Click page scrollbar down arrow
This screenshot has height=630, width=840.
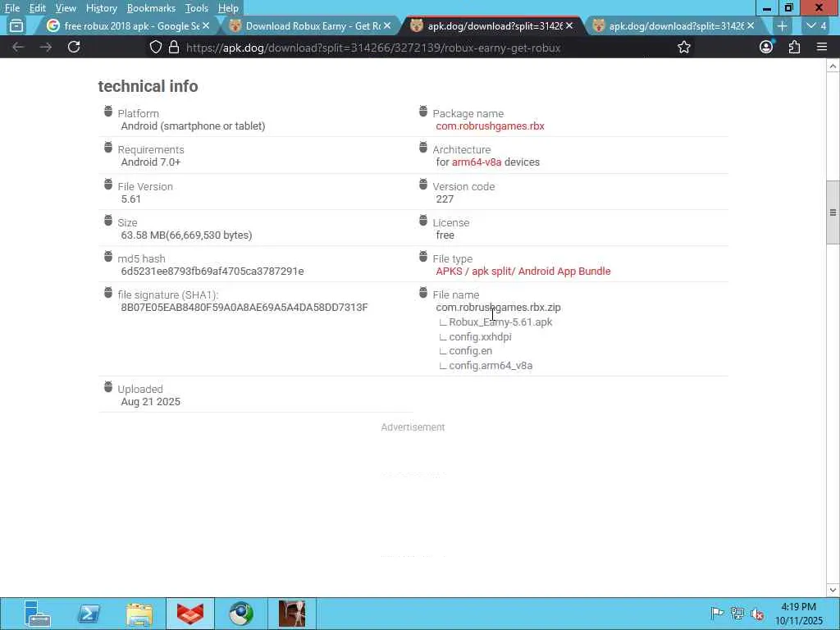point(833,590)
